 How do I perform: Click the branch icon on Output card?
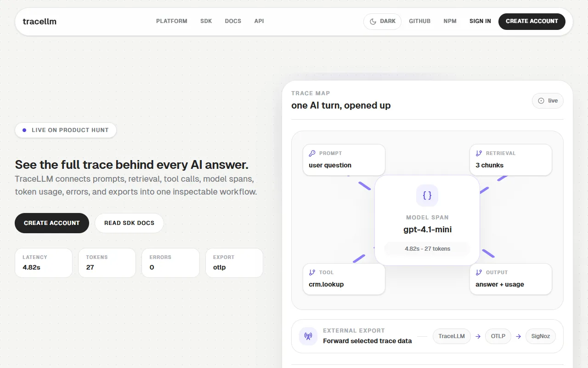(x=479, y=272)
